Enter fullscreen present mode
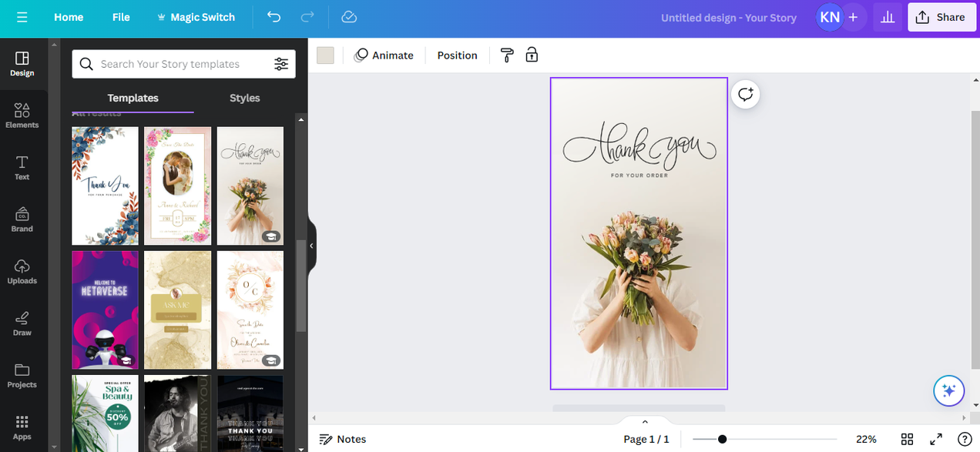Image resolution: width=980 pixels, height=452 pixels. [x=936, y=439]
